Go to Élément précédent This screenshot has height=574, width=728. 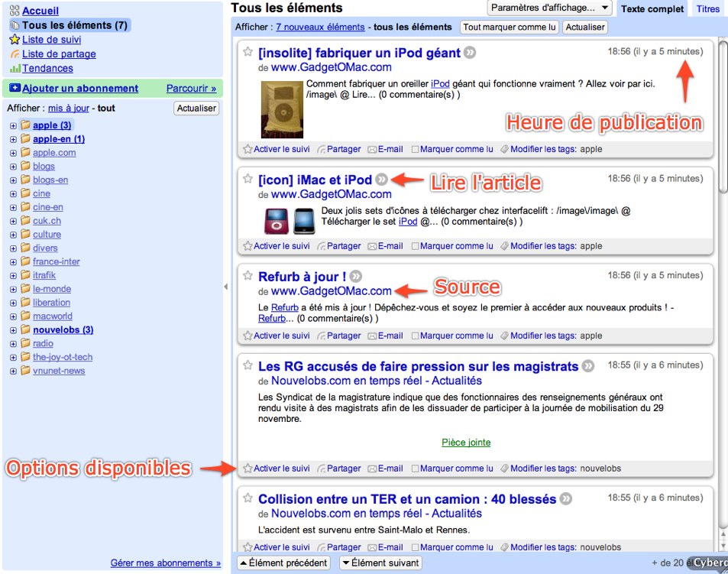click(283, 563)
